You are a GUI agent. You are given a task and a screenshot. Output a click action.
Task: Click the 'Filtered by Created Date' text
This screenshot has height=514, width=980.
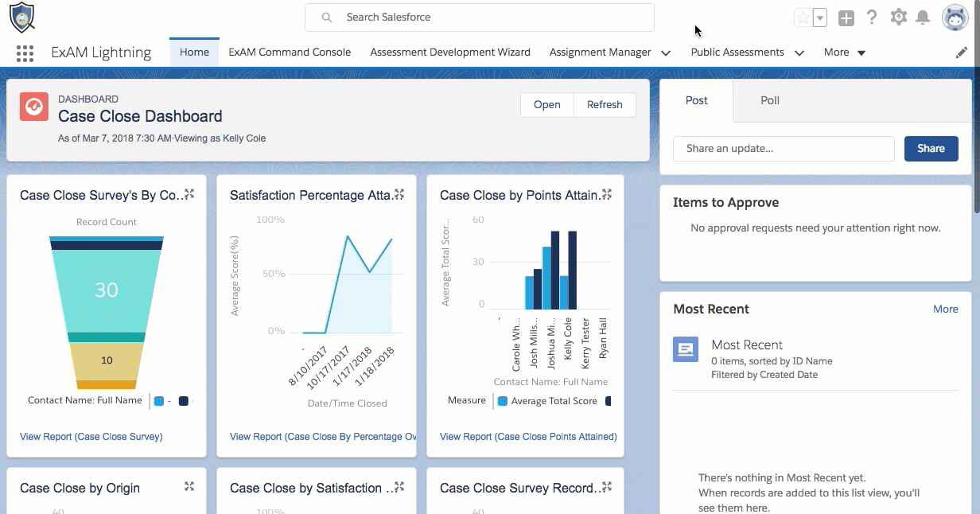click(764, 375)
